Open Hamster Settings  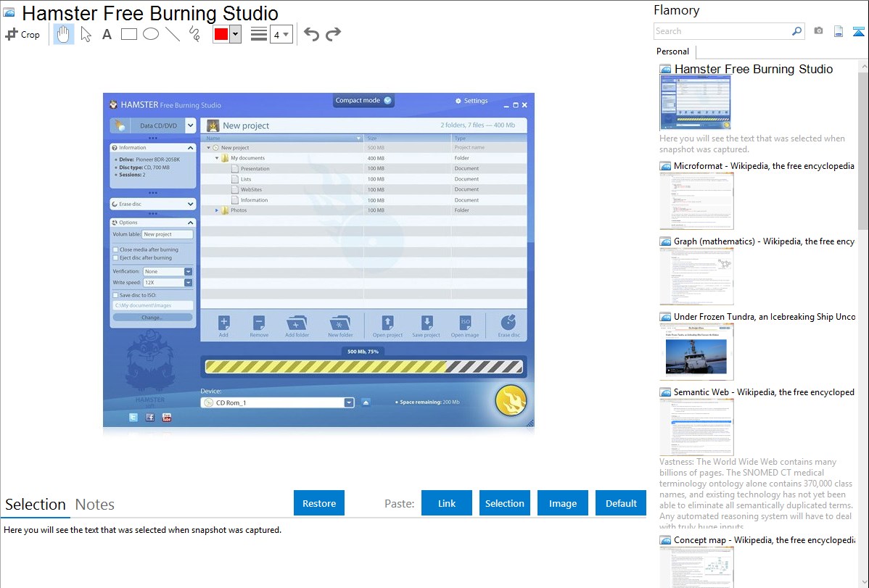click(x=471, y=101)
